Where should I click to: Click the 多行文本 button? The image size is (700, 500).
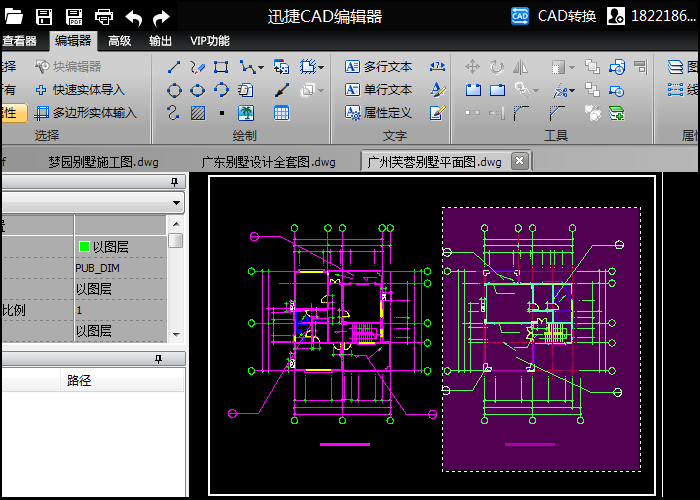pyautogui.click(x=379, y=67)
